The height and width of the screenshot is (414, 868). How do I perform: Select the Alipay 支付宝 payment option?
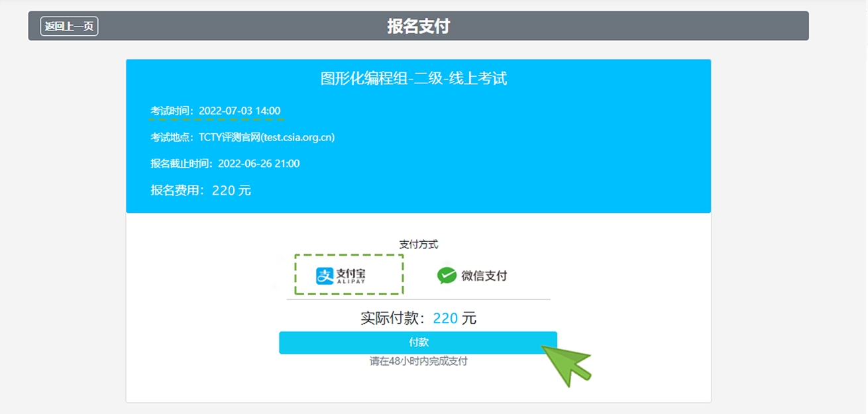(349, 275)
